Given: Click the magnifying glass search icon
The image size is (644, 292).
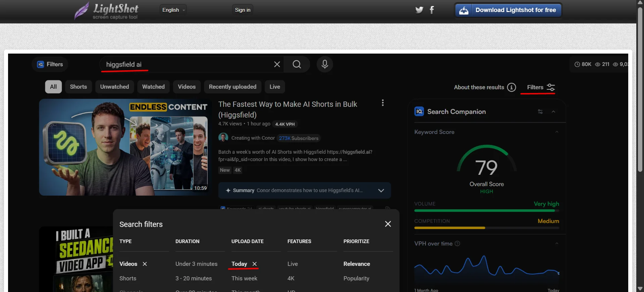Looking at the screenshot, I should 297,64.
